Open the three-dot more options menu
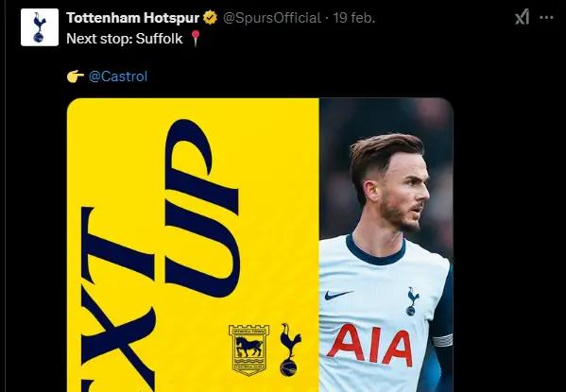The width and height of the screenshot is (566, 392). point(546,17)
